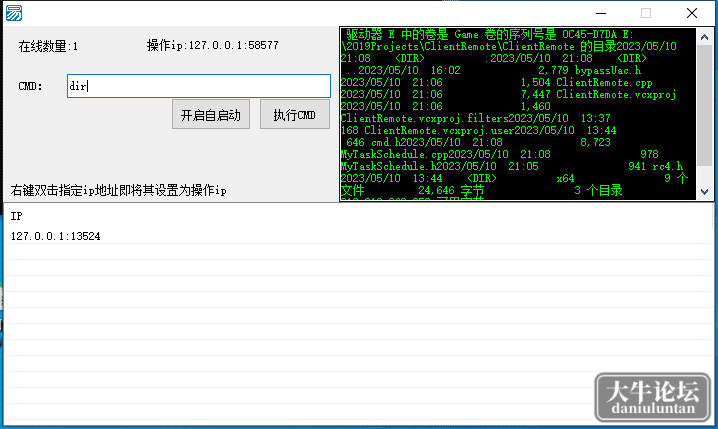Click the 执行CMD button
Image resolution: width=718 pixels, height=429 pixels.
(x=294, y=114)
